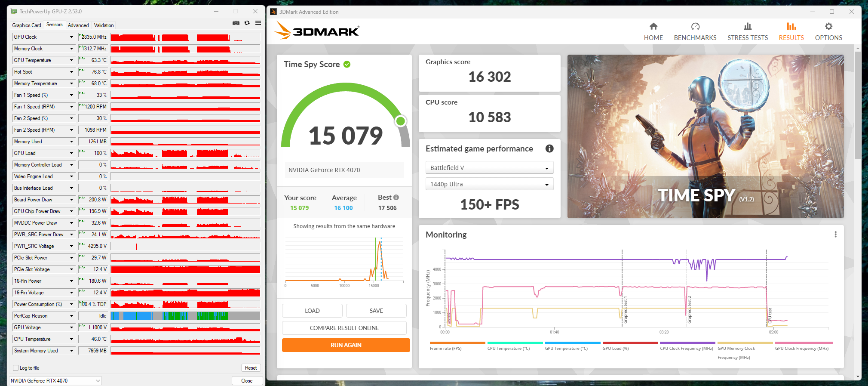Image resolution: width=868 pixels, height=386 pixels.
Task: Click the Graphics score value 16 302
Action: (x=490, y=77)
